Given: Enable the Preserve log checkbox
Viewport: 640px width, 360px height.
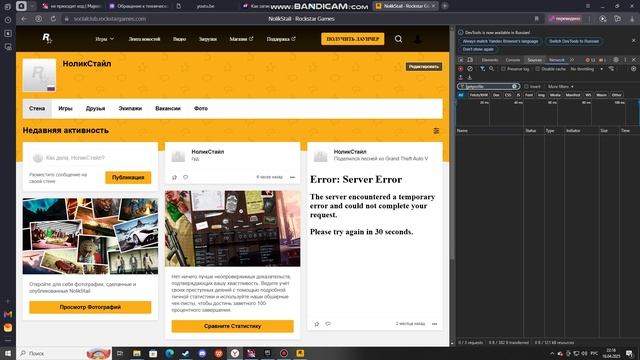Looking at the screenshot, I should tap(503, 69).
